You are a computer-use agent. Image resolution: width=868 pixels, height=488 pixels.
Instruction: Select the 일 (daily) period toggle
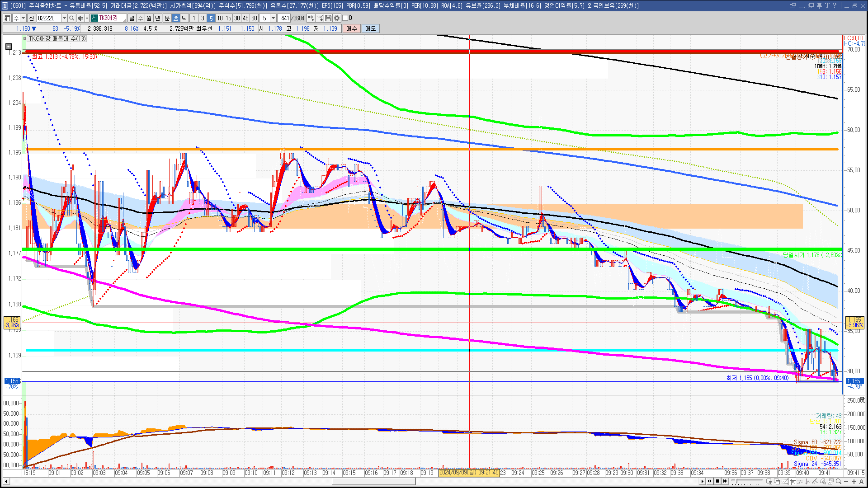coord(132,18)
